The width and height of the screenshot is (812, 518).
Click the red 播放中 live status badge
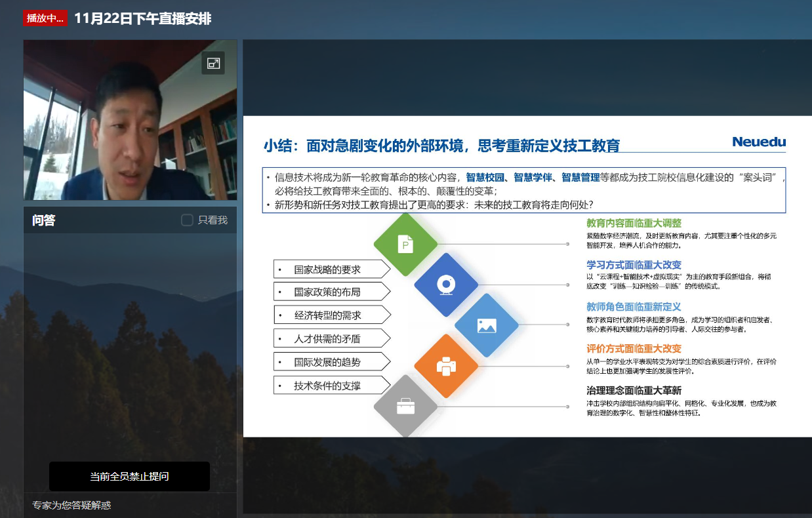tap(45, 18)
